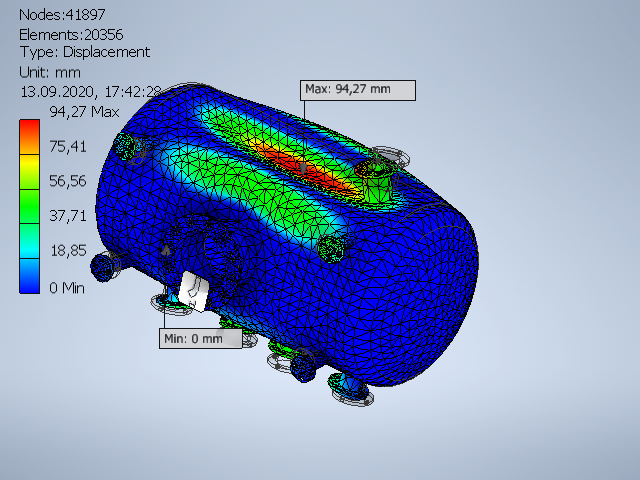The height and width of the screenshot is (480, 640).
Task: Click the dark blue segment of the color bar
Action: click(29, 276)
